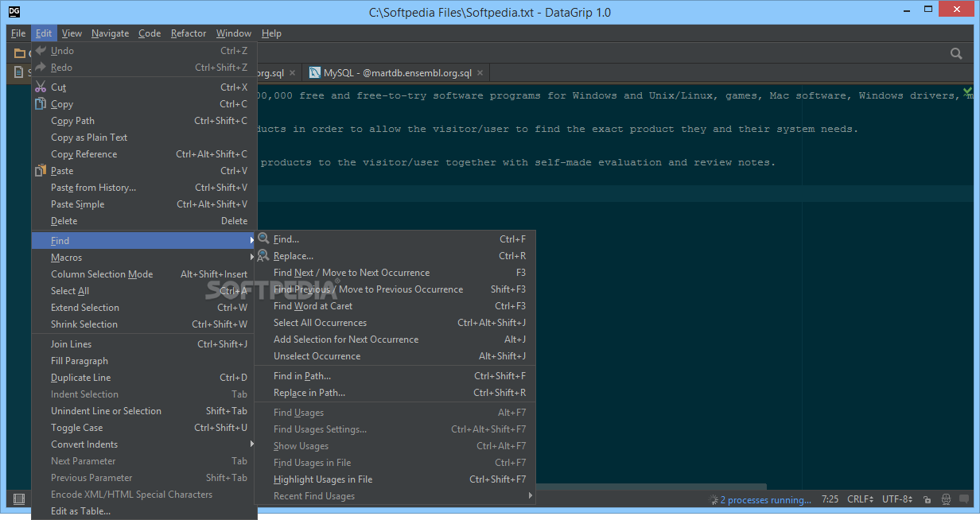Image resolution: width=980 pixels, height=520 pixels.
Task: Click the Replace magnifier icon in submenu
Action: (263, 255)
